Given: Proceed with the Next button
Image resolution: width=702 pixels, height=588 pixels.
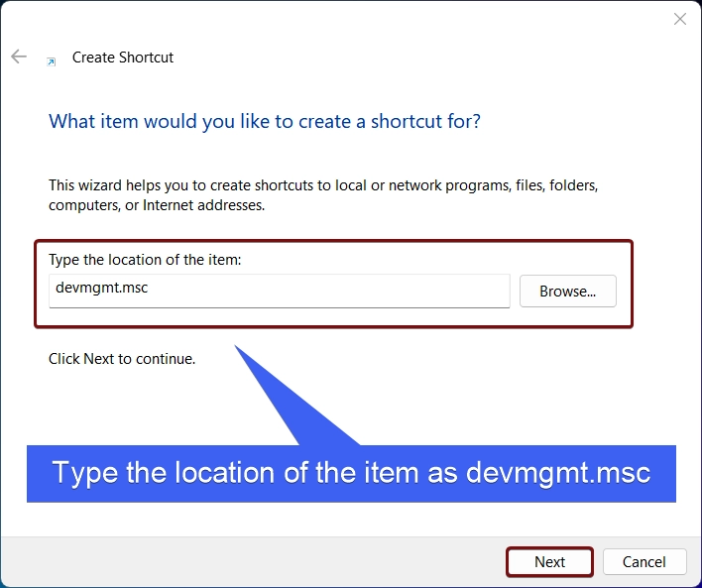Looking at the screenshot, I should [549, 561].
